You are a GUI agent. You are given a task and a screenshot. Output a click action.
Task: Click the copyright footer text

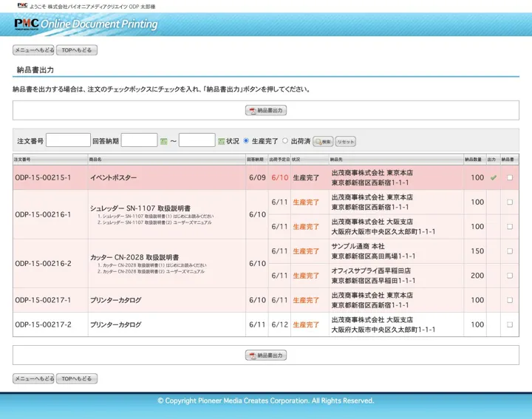[266, 401]
